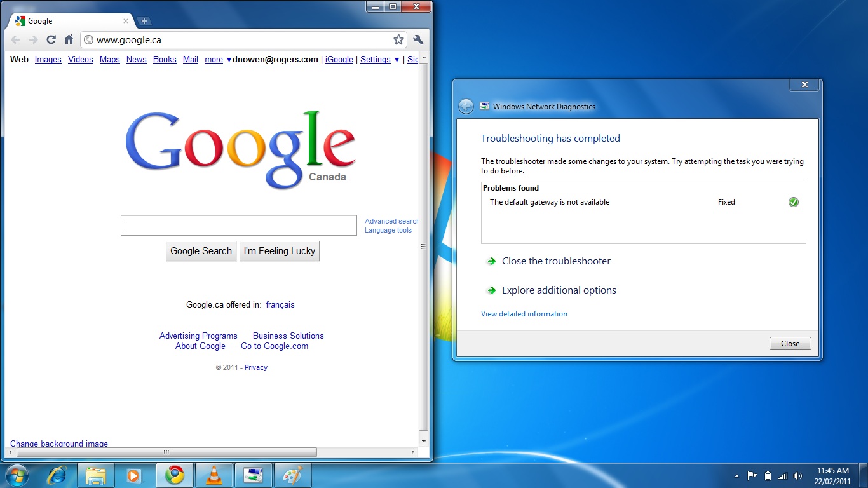
Task: Switch to Network Diagnostics taskbar icon
Action: tap(254, 475)
